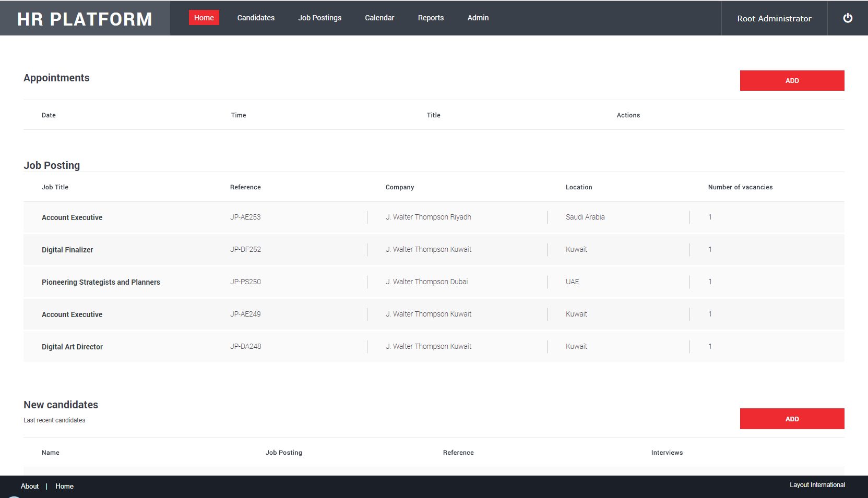The image size is (868, 498).
Task: Click Number of vacancies column header
Action: click(741, 187)
